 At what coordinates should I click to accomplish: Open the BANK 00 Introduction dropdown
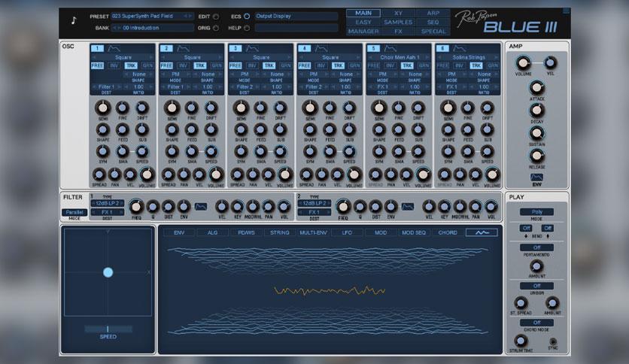click(x=153, y=28)
